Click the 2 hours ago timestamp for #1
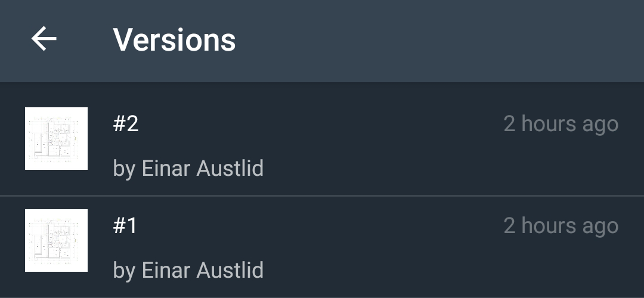 coord(561,226)
